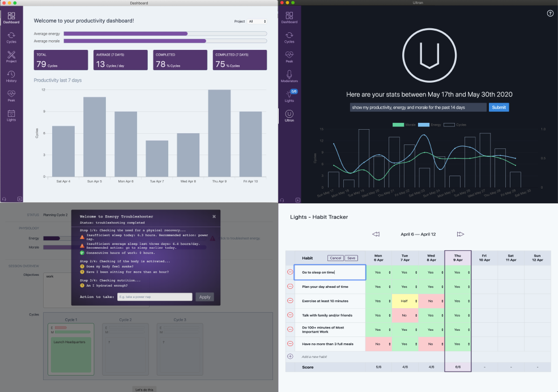This screenshot has height=392, width=558.
Task: Click the 'April 6 — April 12' date range
Action: [x=418, y=235]
